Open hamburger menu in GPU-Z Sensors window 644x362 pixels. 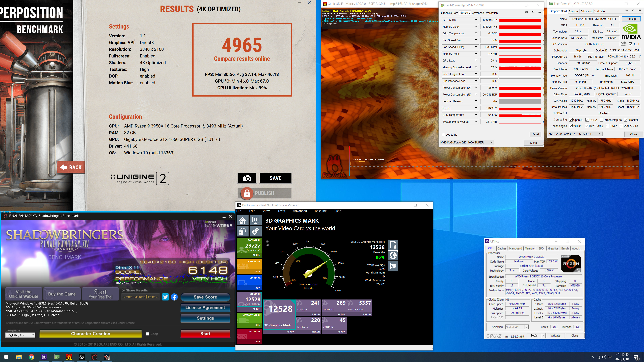[540, 12]
